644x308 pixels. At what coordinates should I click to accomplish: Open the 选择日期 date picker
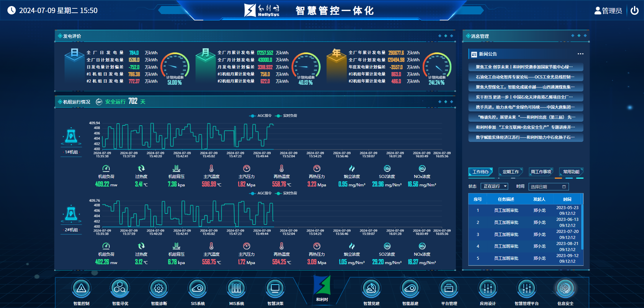point(548,187)
